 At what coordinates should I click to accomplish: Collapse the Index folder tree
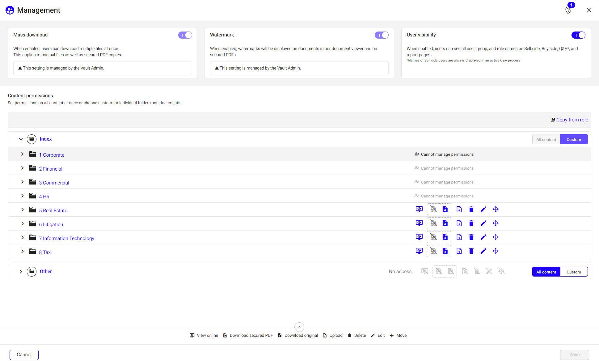coord(21,139)
